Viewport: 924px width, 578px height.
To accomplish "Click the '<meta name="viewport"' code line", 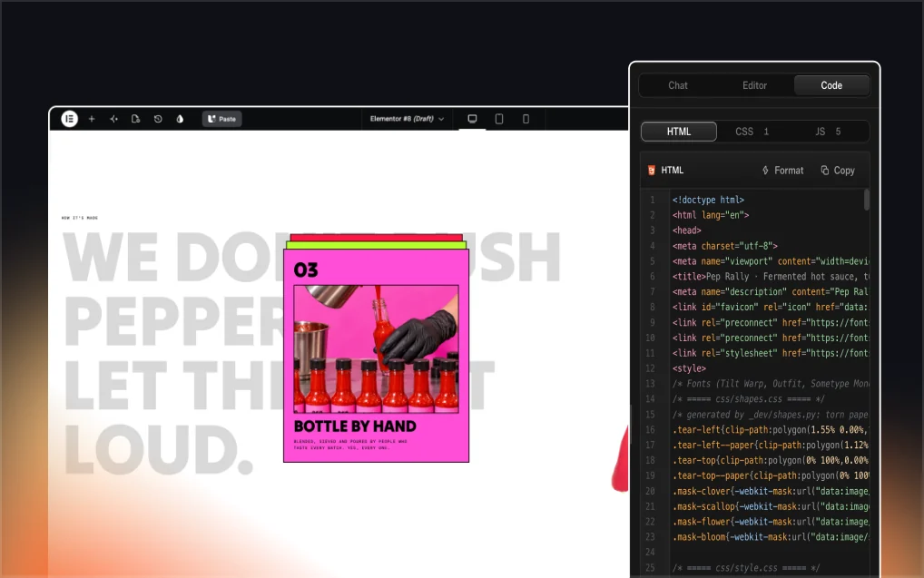I will point(771,261).
